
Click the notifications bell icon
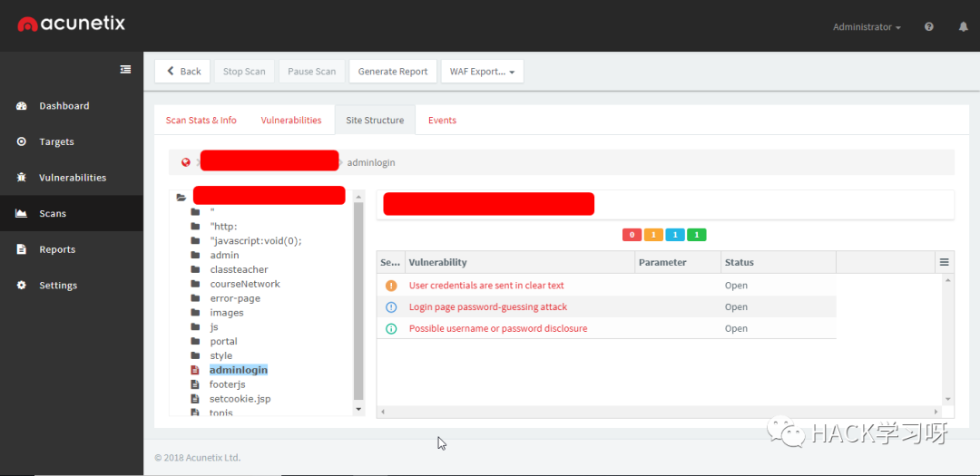(x=963, y=27)
